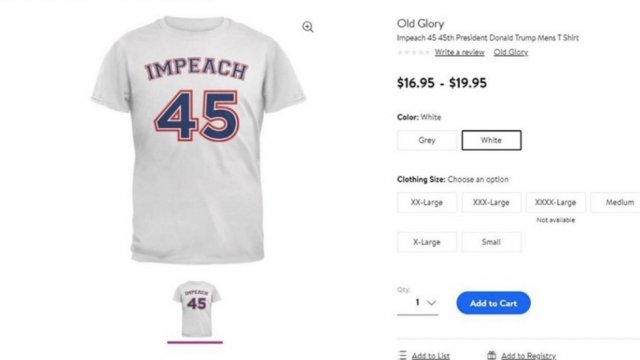Screen dimensions: 640x360
Task: Click the Add to List link
Action: coord(431,356)
